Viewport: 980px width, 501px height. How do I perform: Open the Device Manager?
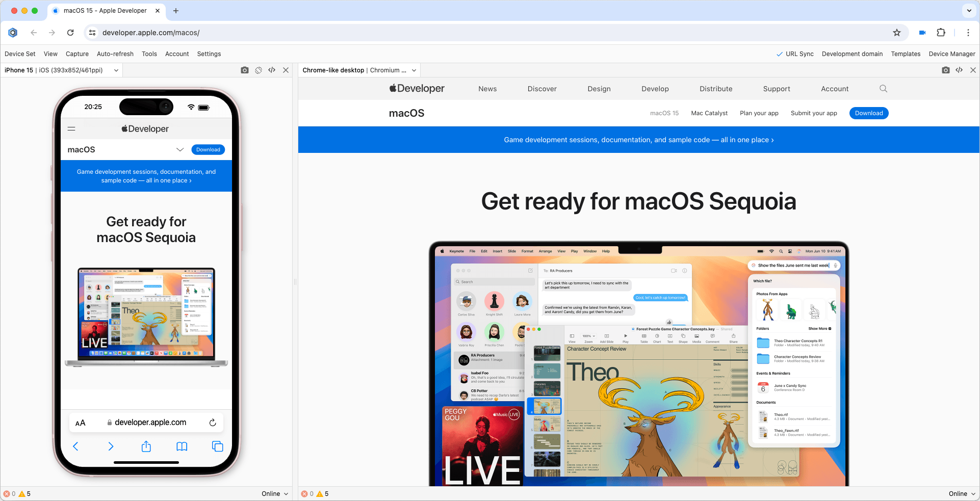tap(952, 54)
